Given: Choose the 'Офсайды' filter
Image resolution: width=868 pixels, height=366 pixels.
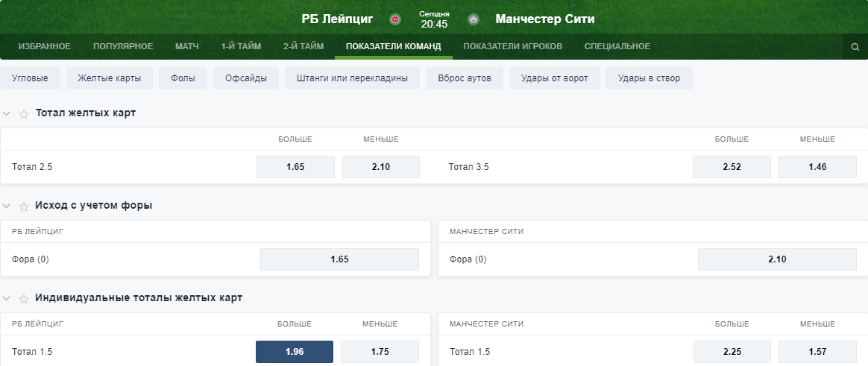Looking at the screenshot, I should click(246, 78).
